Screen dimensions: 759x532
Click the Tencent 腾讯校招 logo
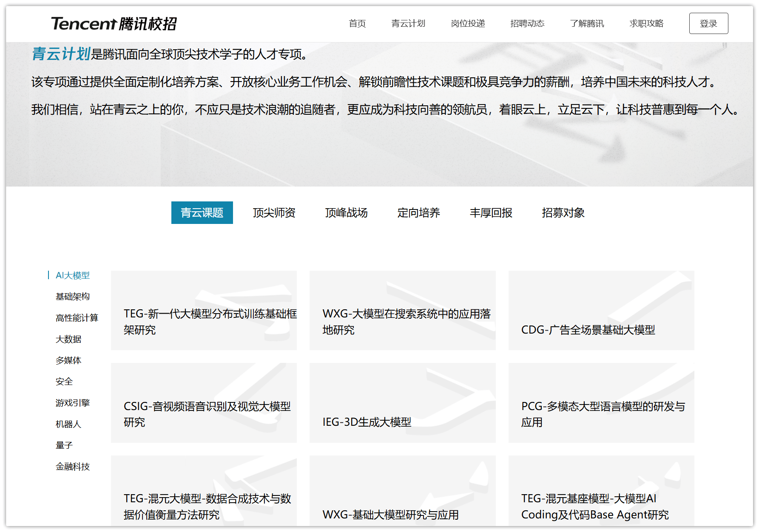tap(114, 23)
